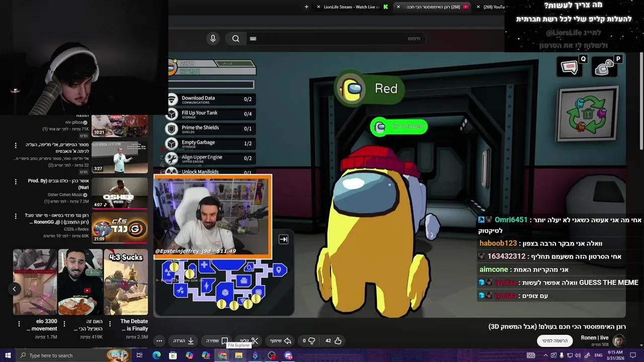Open options menu for Osher Cohen video

16,182
